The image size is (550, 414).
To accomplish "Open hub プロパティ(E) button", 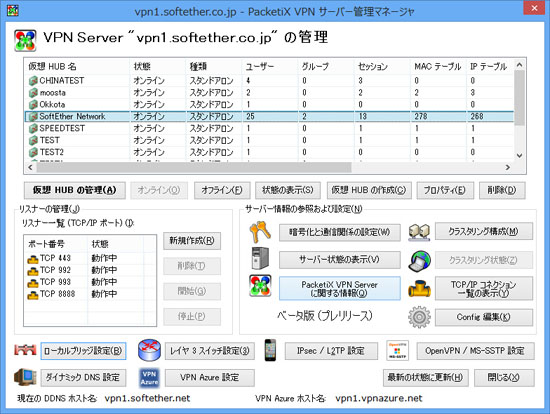I will [445, 190].
